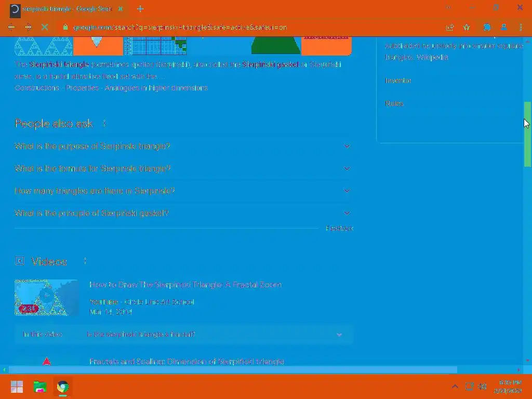Click the Sierpinski triangles pattern thumbnail
This screenshot has width=532, height=399.
(44, 46)
